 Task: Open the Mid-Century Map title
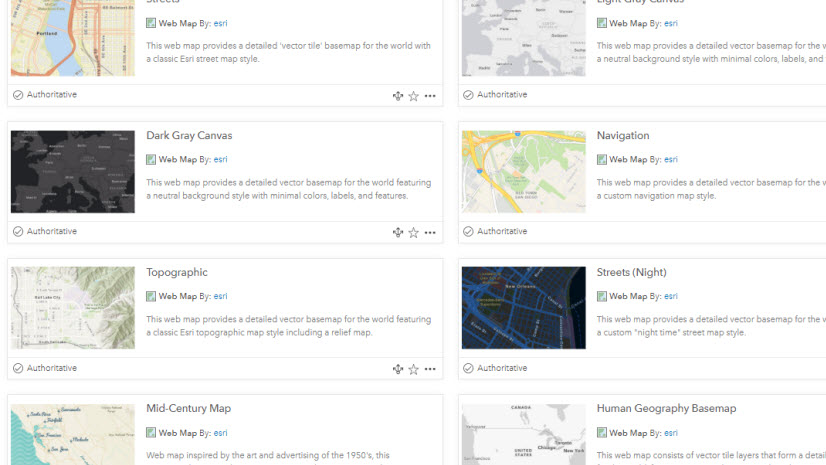point(189,408)
